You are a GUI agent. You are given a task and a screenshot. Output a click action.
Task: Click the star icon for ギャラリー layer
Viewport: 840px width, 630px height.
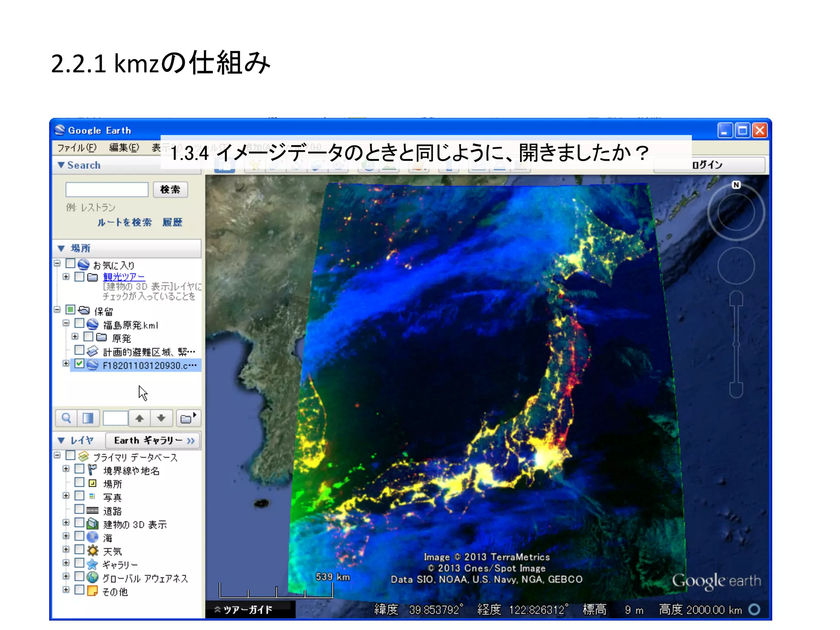(x=93, y=564)
